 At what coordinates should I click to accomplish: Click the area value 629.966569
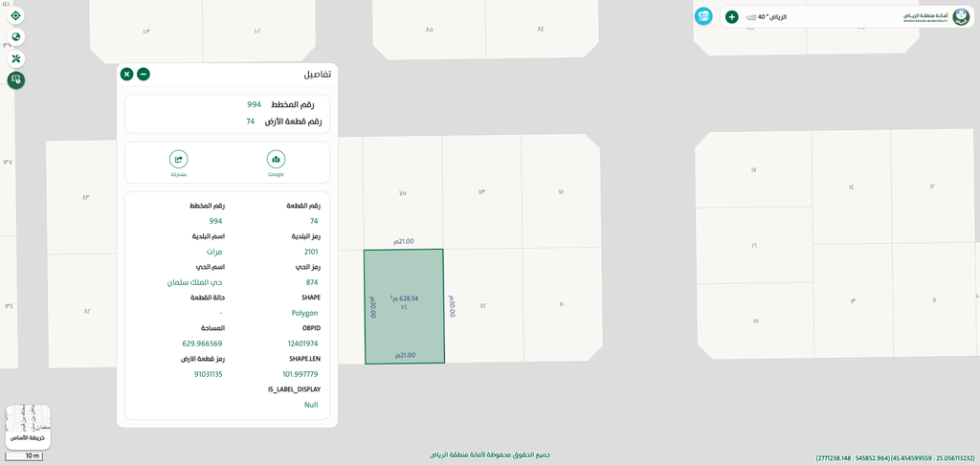tap(202, 343)
